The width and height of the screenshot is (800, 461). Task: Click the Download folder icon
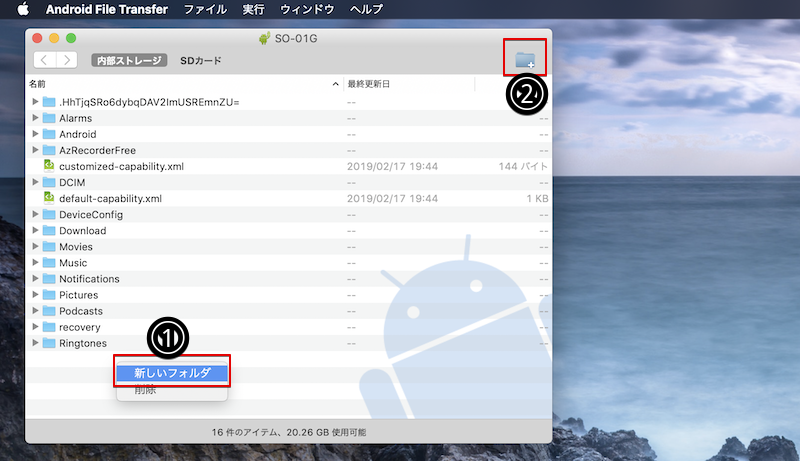(48, 230)
